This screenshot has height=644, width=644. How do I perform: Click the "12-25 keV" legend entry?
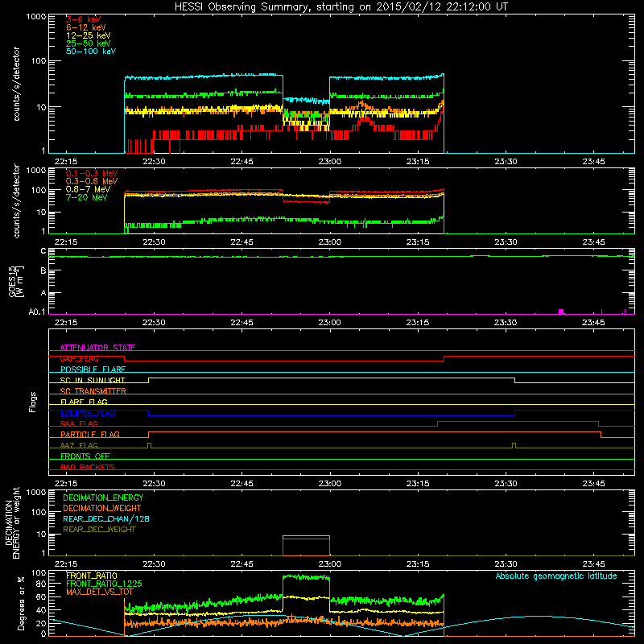tap(89, 35)
